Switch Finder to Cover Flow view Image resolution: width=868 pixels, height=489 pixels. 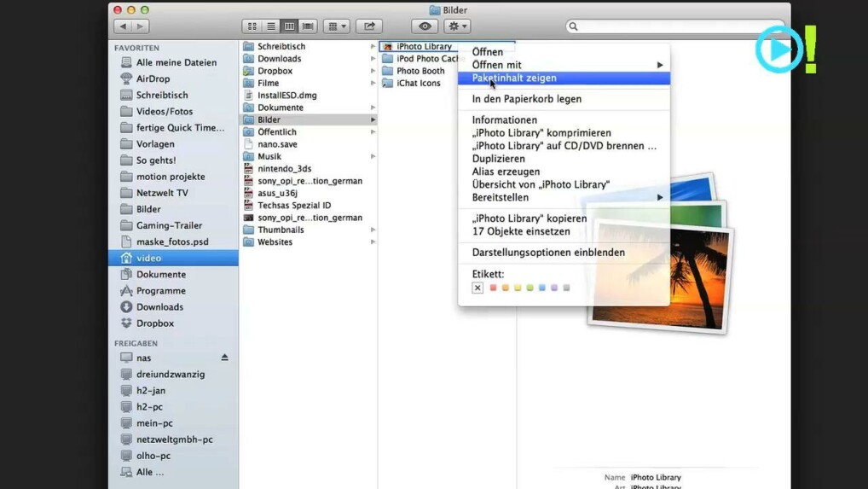(308, 26)
